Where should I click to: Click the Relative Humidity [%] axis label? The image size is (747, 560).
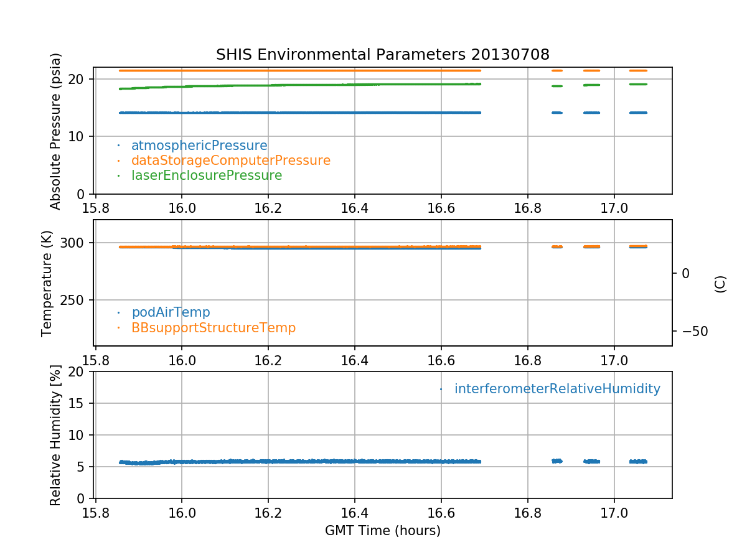(x=56, y=435)
